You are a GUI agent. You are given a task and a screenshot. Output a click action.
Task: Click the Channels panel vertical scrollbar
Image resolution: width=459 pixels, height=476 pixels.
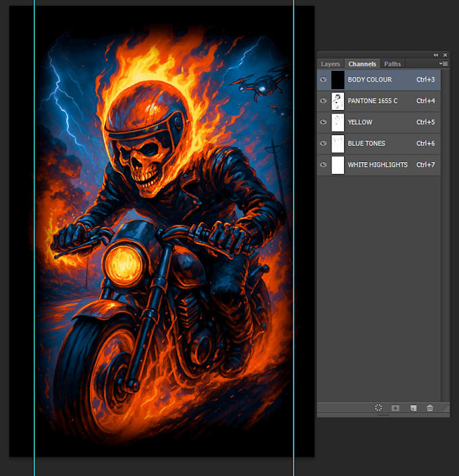click(445, 235)
